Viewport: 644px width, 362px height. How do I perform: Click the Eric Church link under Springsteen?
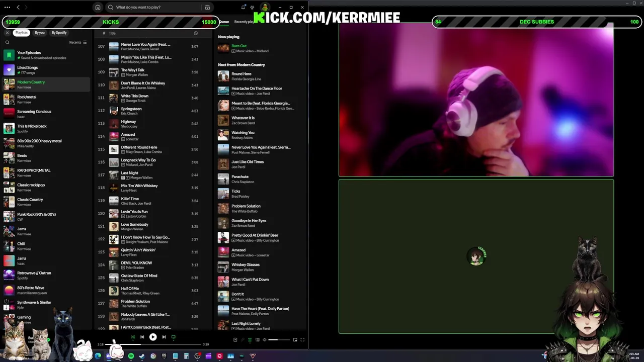pyautogui.click(x=129, y=114)
